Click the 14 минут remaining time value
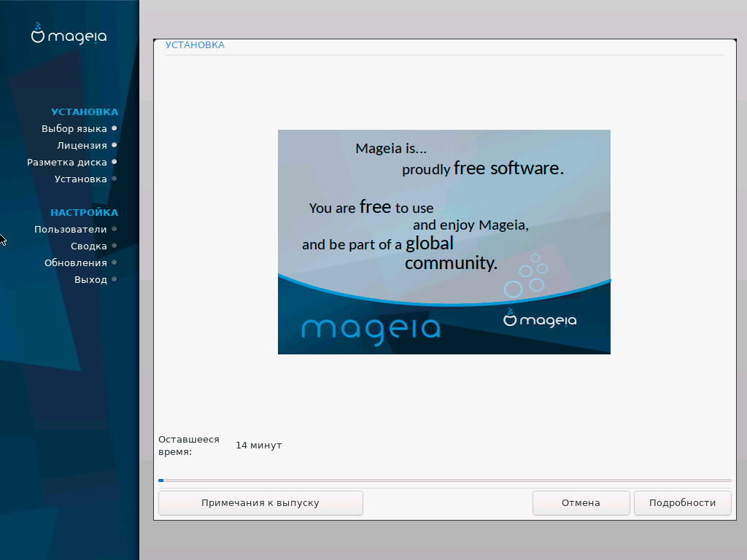Screen dimensions: 747x560 pyautogui.click(x=259, y=446)
